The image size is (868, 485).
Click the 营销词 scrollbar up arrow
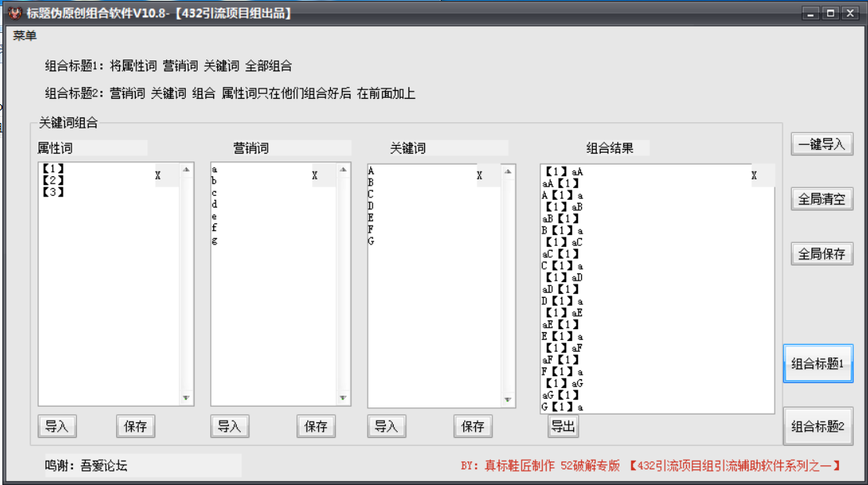click(343, 170)
